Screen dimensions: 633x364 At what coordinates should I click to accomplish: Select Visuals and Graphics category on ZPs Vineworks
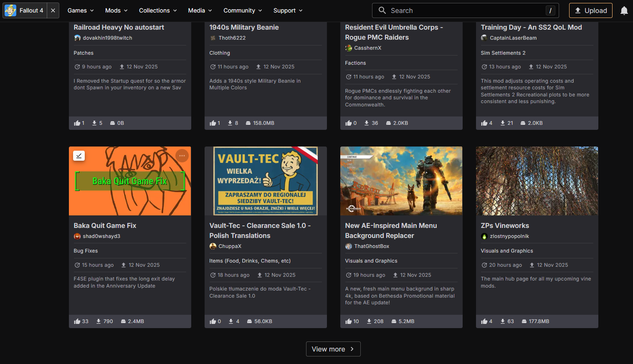(507, 251)
